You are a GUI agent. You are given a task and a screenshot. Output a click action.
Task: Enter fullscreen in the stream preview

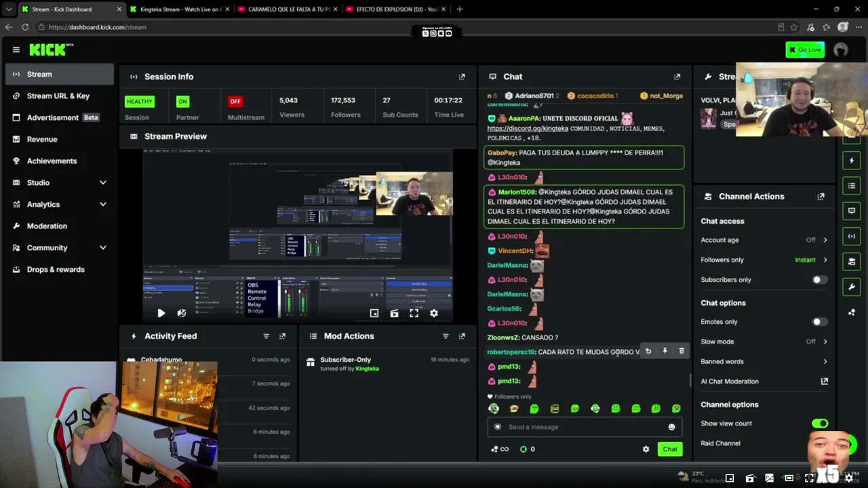tap(414, 313)
